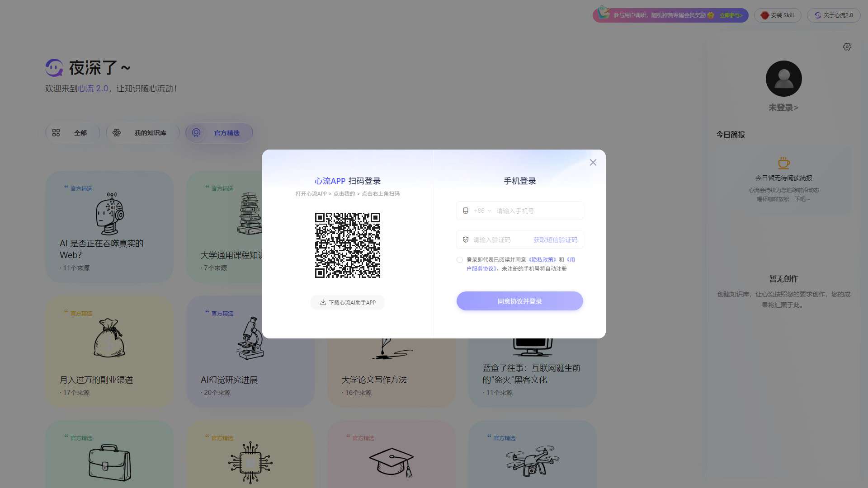Click 立即参与> in the banner

point(731,15)
